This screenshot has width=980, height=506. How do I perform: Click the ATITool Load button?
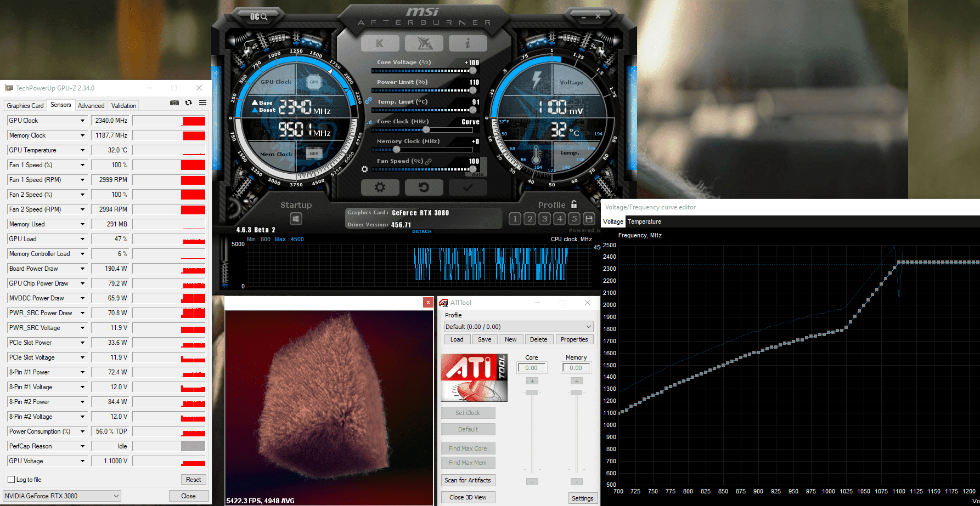(457, 339)
